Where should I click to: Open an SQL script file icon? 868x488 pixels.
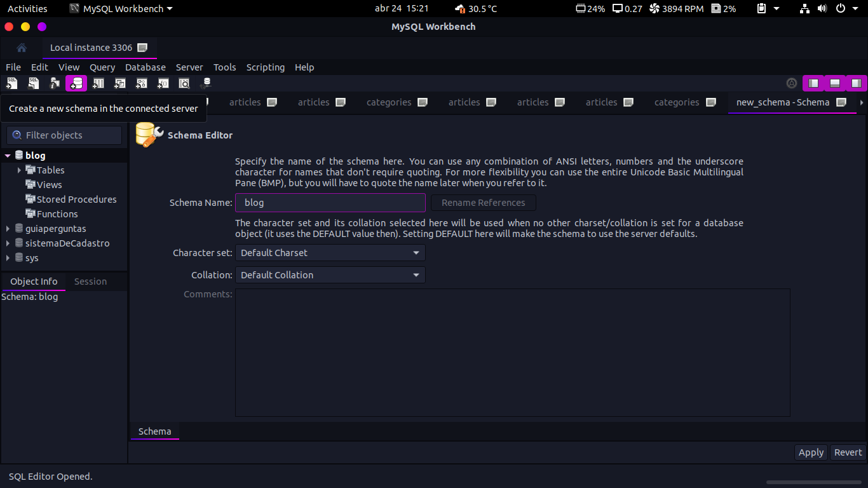pyautogui.click(x=34, y=83)
